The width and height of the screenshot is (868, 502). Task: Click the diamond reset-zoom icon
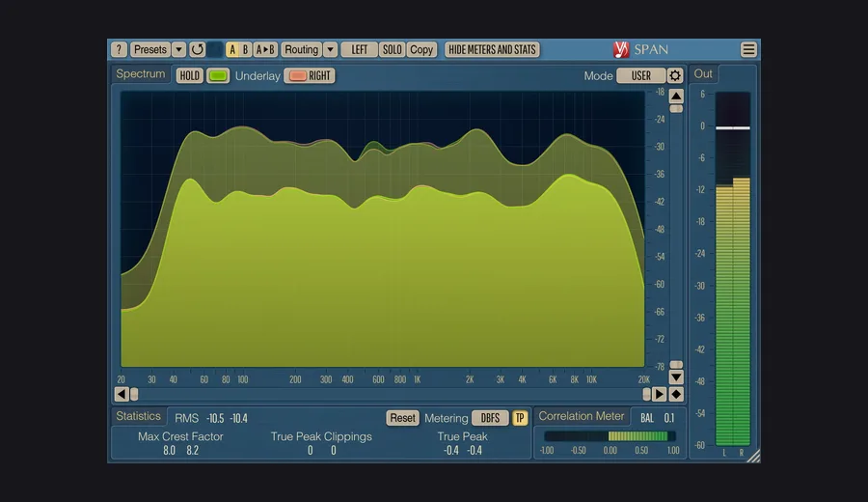(676, 394)
